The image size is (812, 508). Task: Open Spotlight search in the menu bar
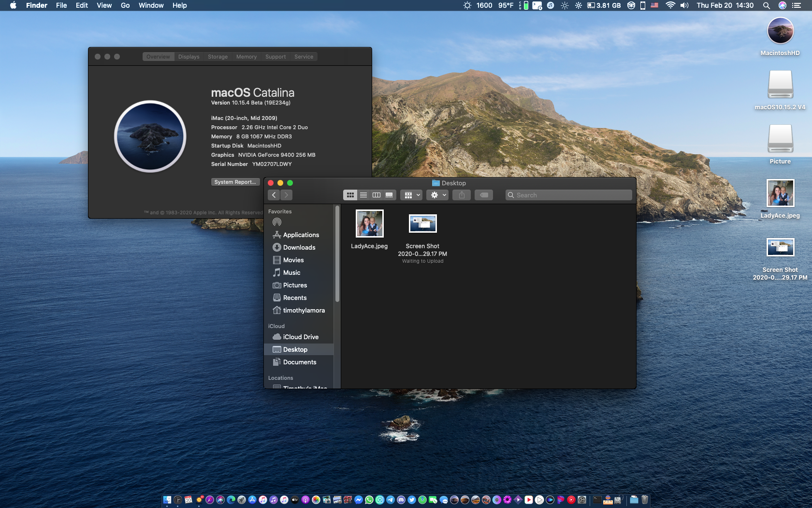click(x=766, y=5)
